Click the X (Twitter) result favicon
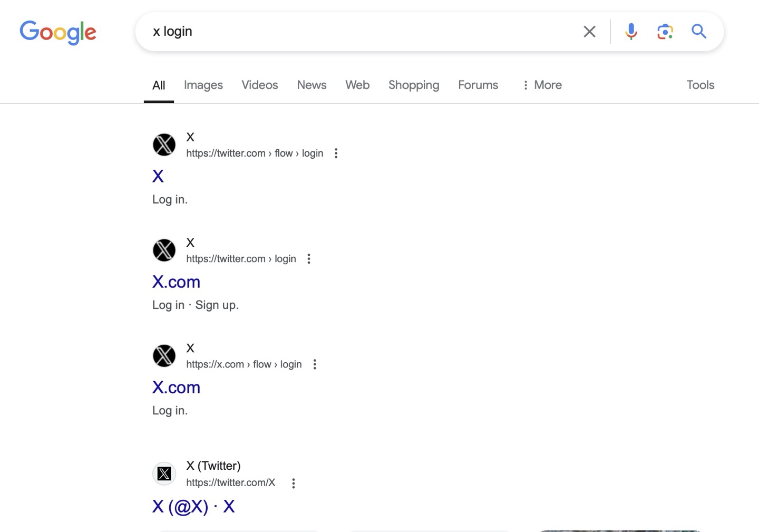The image size is (759, 532). (164, 473)
